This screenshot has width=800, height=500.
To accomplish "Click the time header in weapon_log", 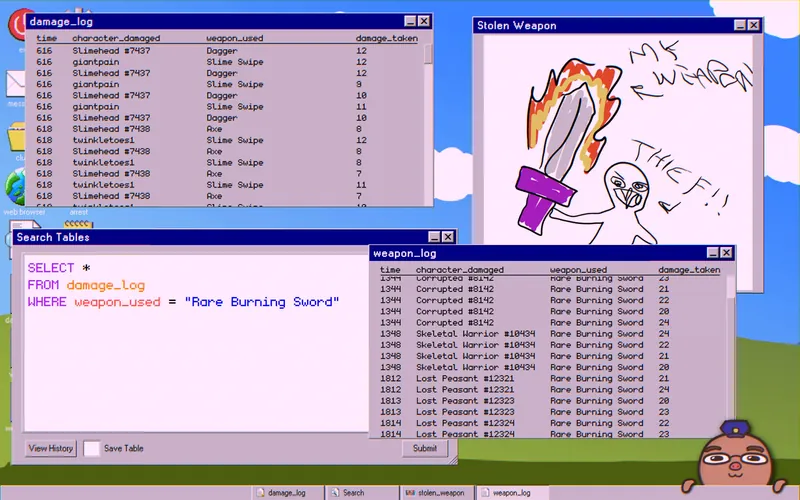I will point(390,270).
